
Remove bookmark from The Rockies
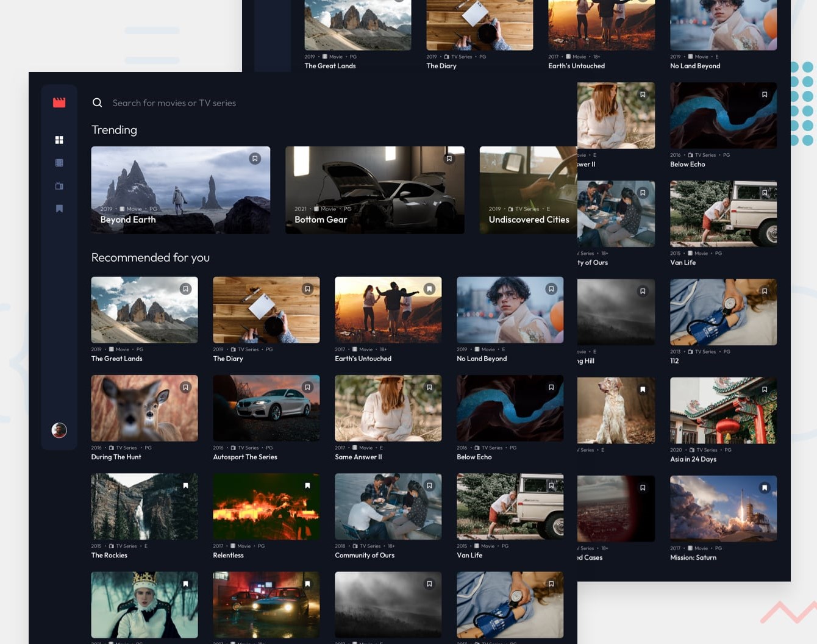[185, 485]
